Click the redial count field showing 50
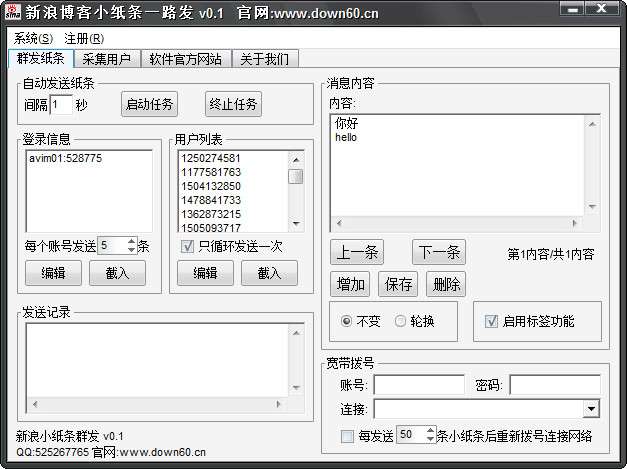Screen dimensions: 627x469 (410, 435)
